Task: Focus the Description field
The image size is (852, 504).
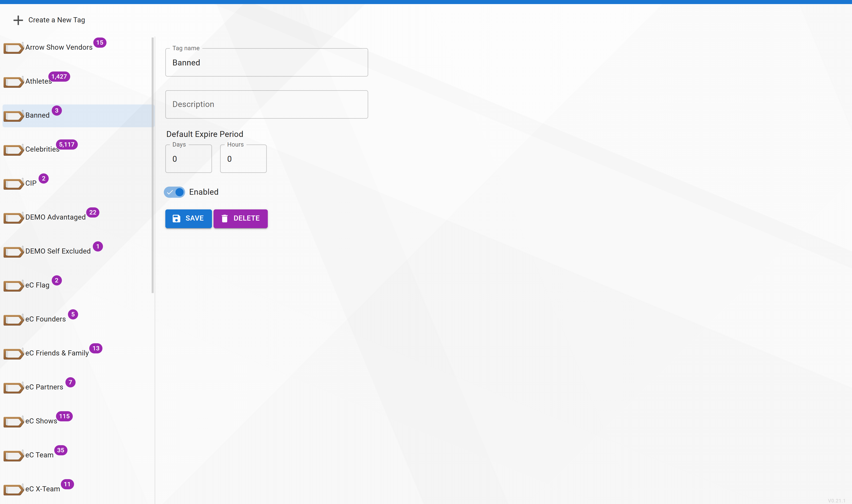Action: 267,105
